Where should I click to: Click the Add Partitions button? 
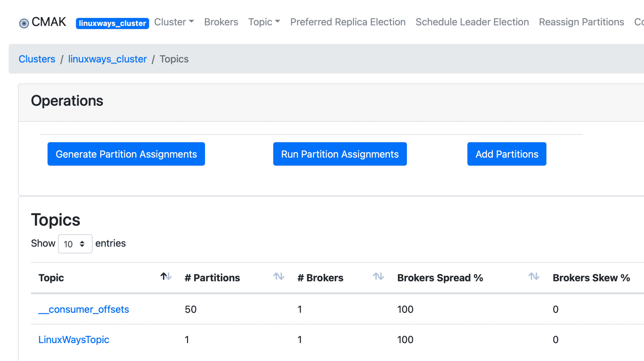(507, 154)
